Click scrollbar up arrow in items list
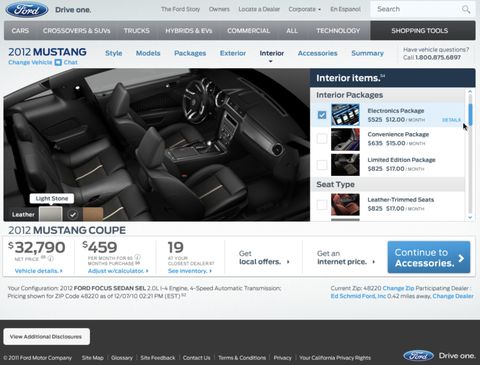Viewport: 480px width, 365px height. point(470,91)
